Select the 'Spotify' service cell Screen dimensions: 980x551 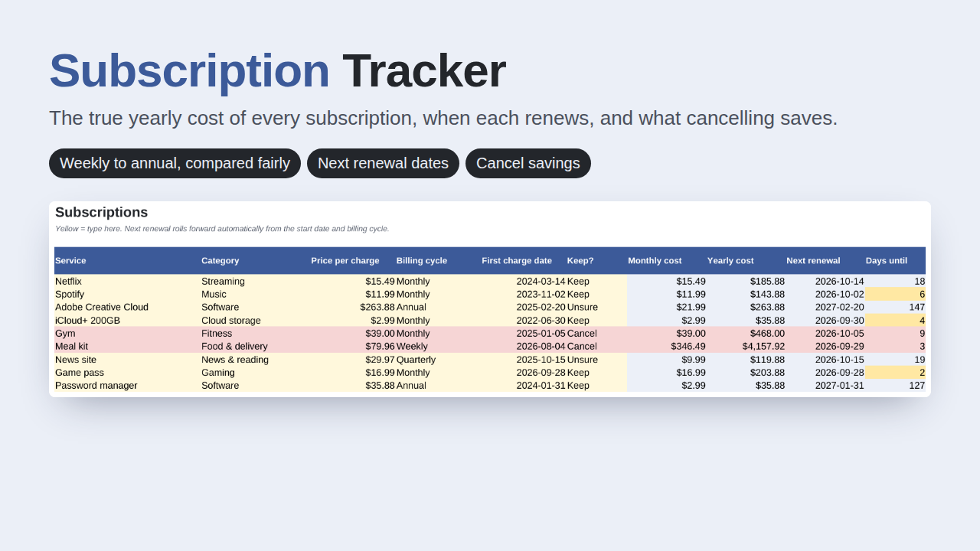[x=127, y=295]
